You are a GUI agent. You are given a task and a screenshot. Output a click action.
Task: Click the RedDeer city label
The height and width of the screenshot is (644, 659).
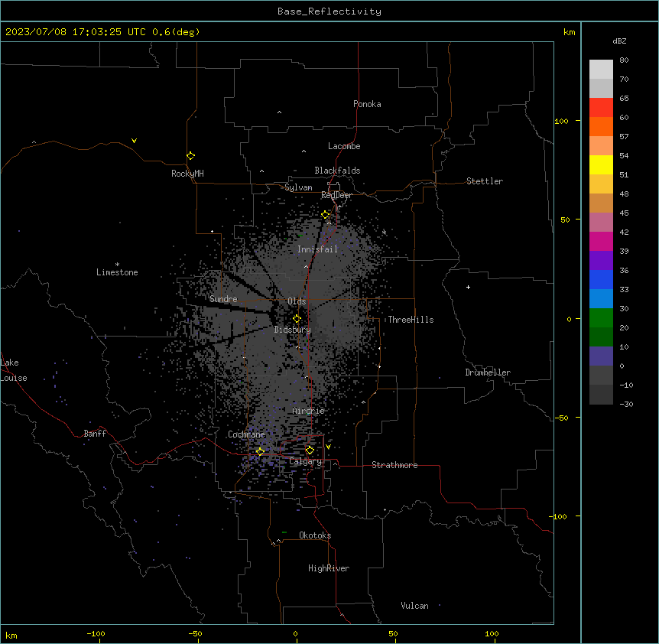336,195
